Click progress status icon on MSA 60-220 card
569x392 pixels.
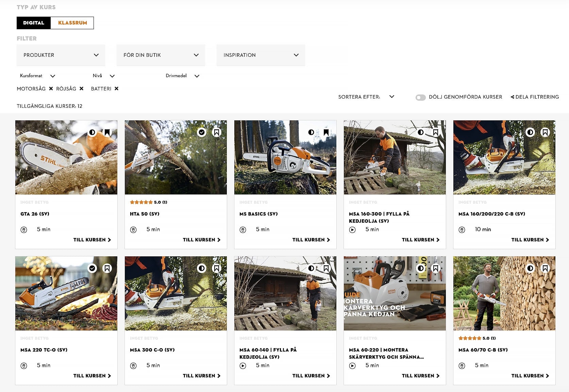[x=421, y=268]
